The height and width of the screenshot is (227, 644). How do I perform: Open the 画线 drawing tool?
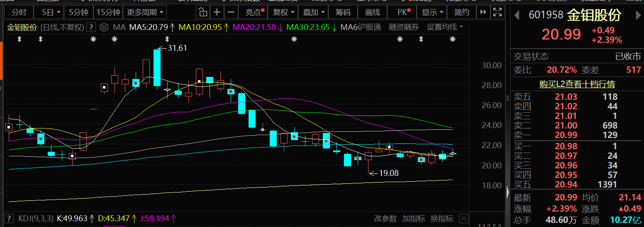coord(372,12)
